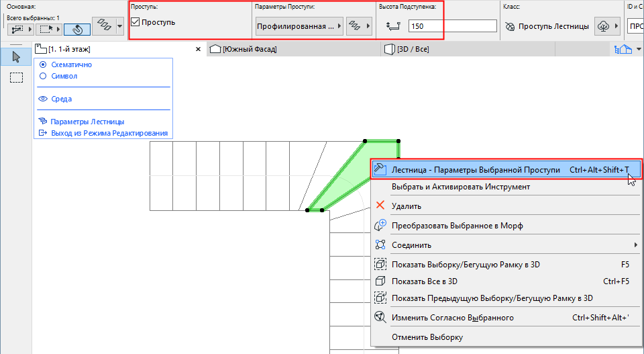The image size is (644, 354).
Task: Click the polyline selection method icon
Action: click(x=17, y=29)
